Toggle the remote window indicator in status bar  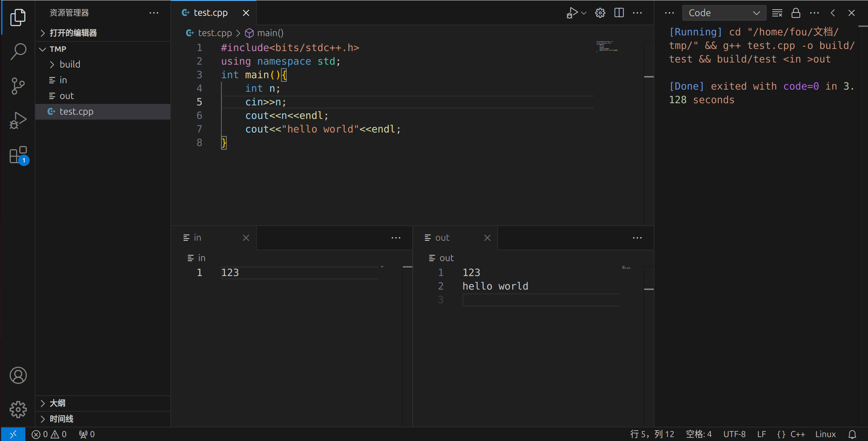[x=13, y=434]
